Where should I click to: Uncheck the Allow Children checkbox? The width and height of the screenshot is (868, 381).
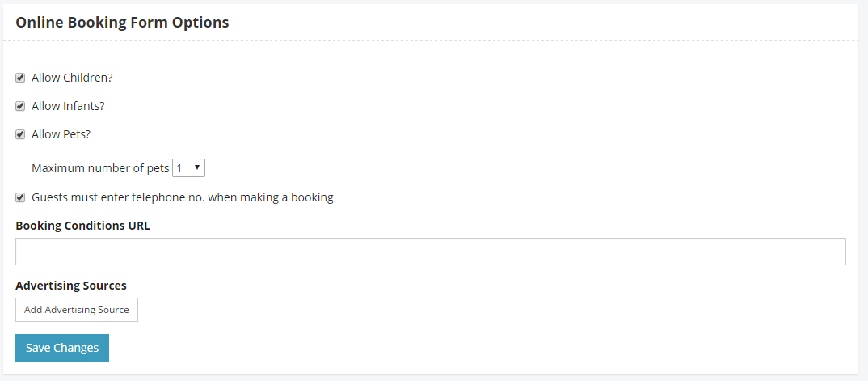click(x=20, y=78)
